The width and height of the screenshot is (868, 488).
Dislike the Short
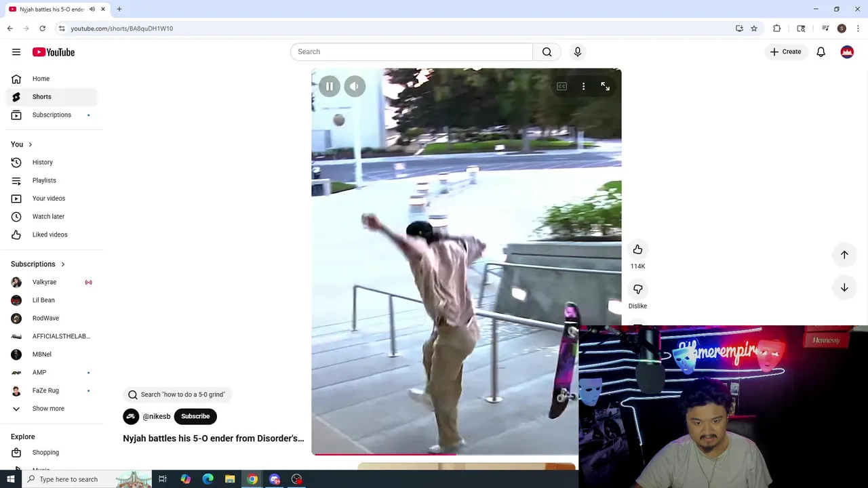click(637, 289)
